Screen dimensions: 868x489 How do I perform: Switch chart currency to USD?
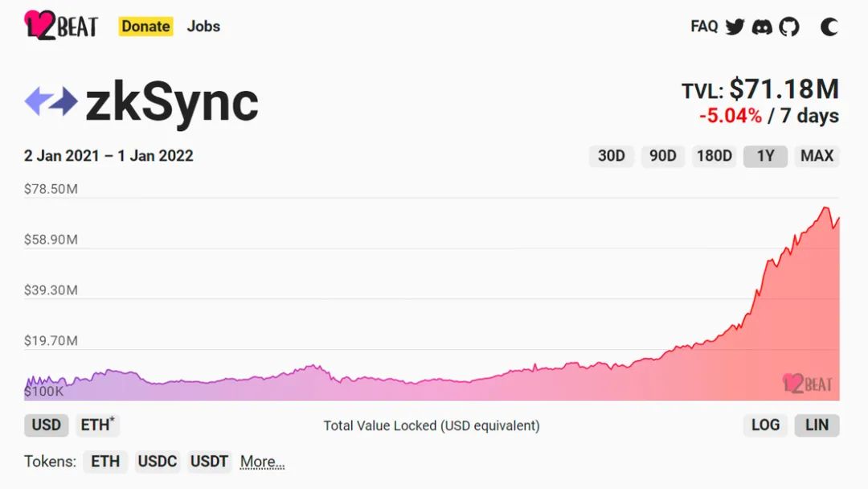47,425
